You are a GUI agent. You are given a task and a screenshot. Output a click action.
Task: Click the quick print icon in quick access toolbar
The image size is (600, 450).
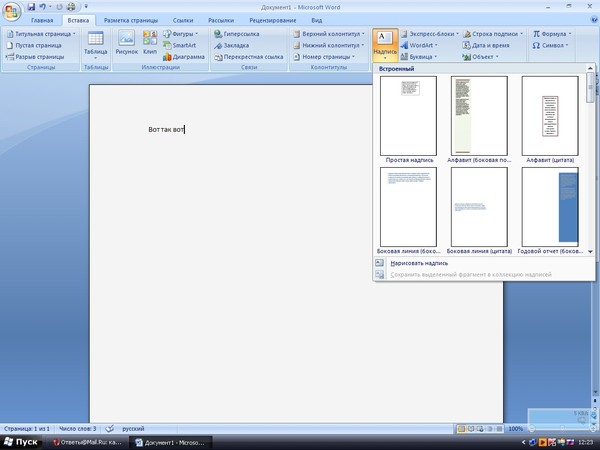coord(71,7)
